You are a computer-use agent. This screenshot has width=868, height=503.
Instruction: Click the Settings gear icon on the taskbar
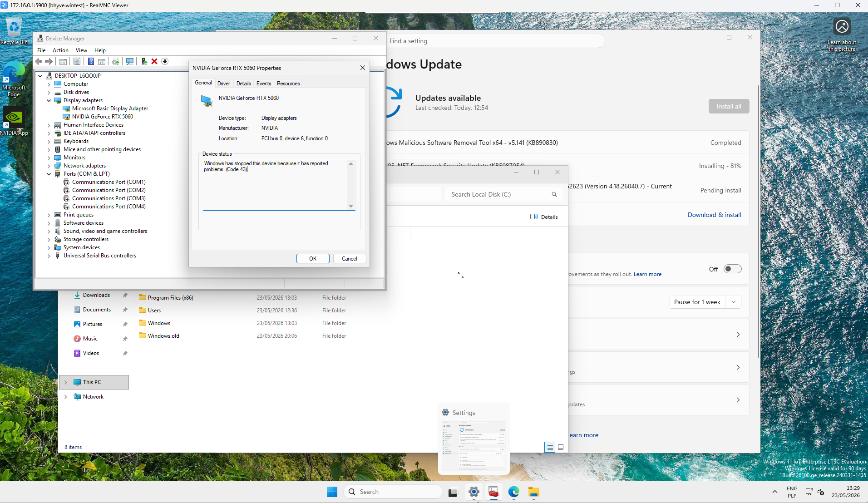point(473,492)
